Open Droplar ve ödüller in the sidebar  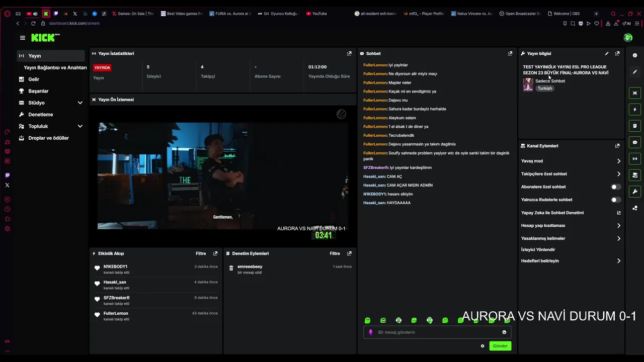51,138
